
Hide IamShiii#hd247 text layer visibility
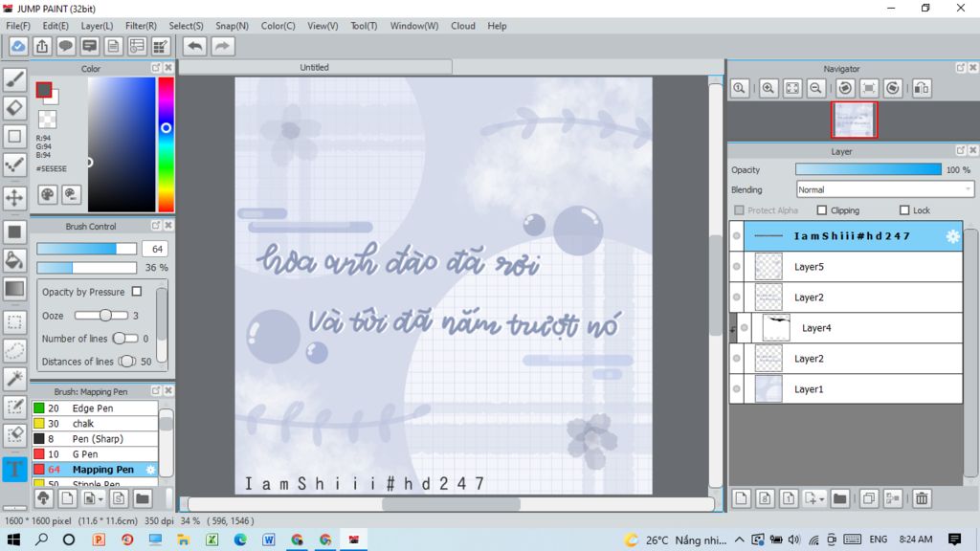[737, 236]
